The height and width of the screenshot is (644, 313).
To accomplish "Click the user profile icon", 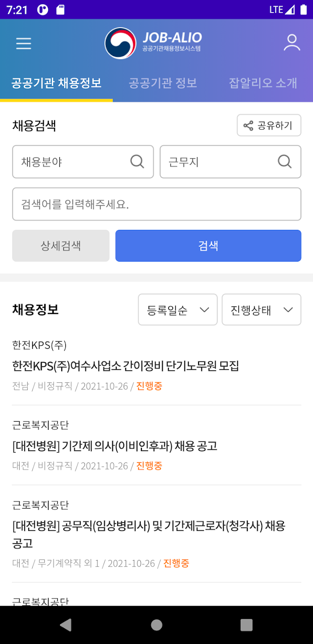I will (292, 43).
